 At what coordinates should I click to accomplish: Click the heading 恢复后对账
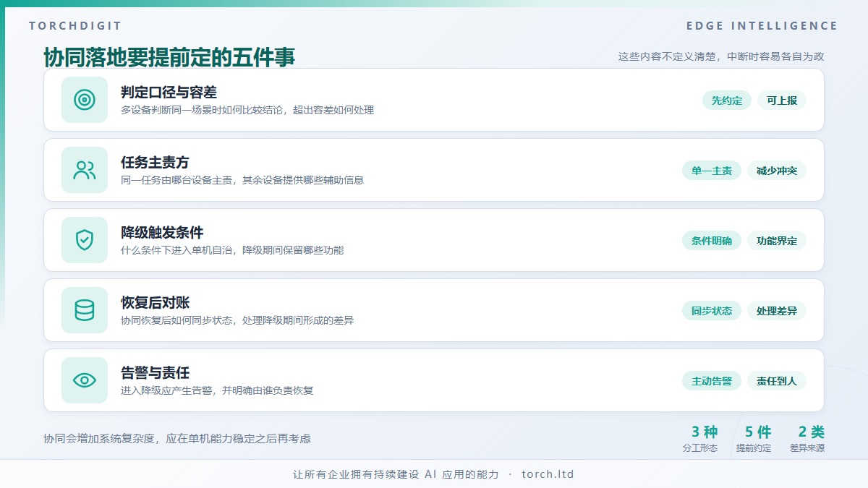tap(155, 303)
